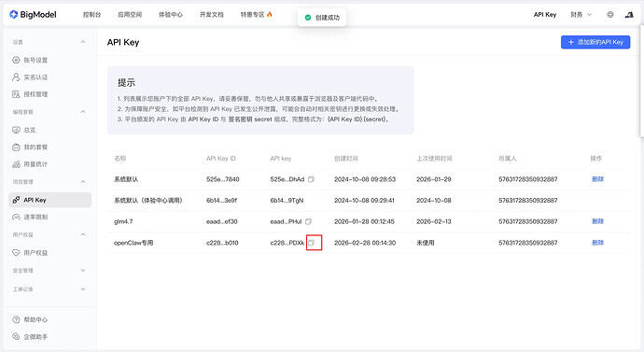This screenshot has width=644, height=352.
Task: Open the user avatar menu
Action: coord(629,14)
